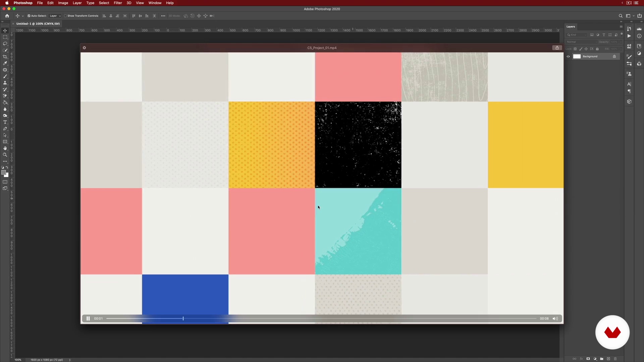The width and height of the screenshot is (644, 362).
Task: Swap foreground and background colors
Action: (7, 167)
